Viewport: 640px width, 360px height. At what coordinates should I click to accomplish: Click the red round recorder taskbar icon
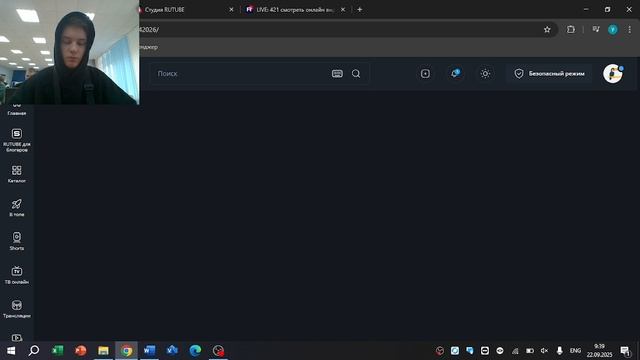click(x=218, y=351)
